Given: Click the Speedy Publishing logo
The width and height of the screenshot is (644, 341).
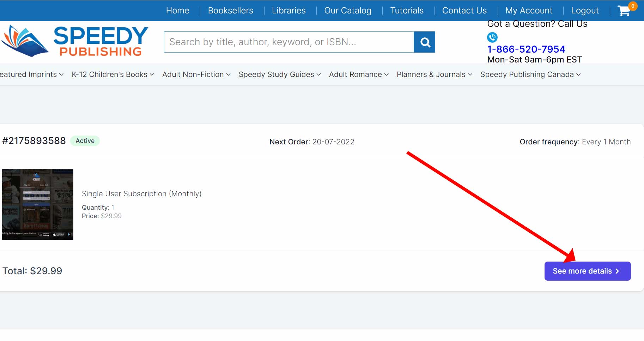Looking at the screenshot, I should click(x=75, y=41).
